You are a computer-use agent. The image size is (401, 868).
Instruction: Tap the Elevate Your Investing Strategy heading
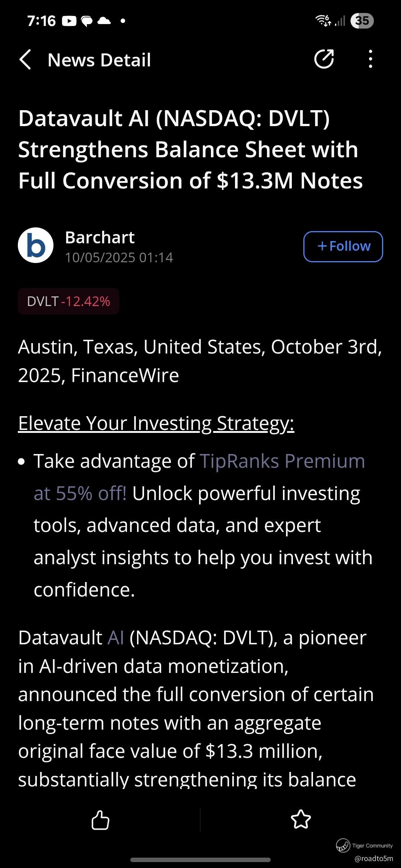pos(156,423)
